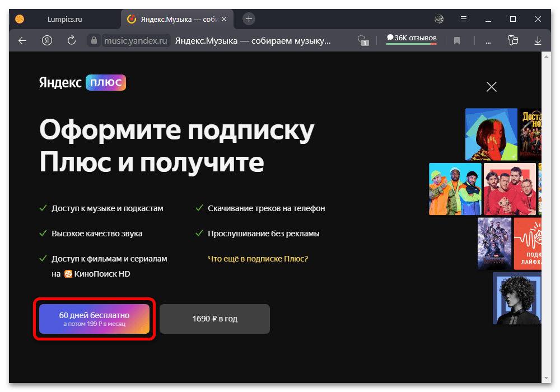This screenshot has width=560, height=392.
Task: Open Yandex home via the Я icon
Action: pyautogui.click(x=47, y=40)
